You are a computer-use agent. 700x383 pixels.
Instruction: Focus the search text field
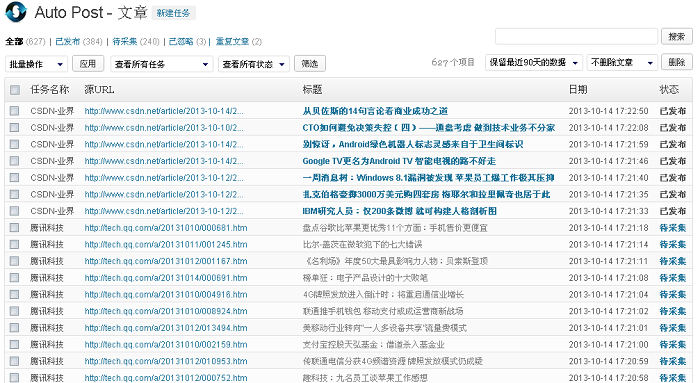pyautogui.click(x=576, y=36)
